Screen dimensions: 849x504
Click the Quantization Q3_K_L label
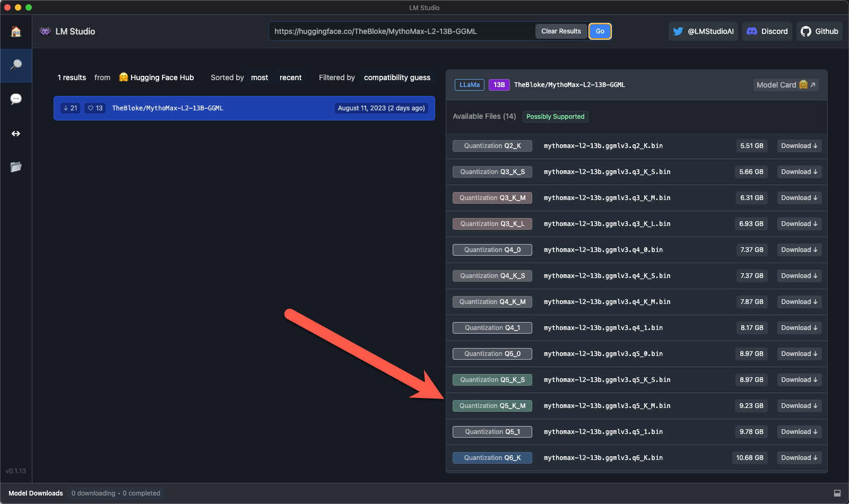point(492,224)
